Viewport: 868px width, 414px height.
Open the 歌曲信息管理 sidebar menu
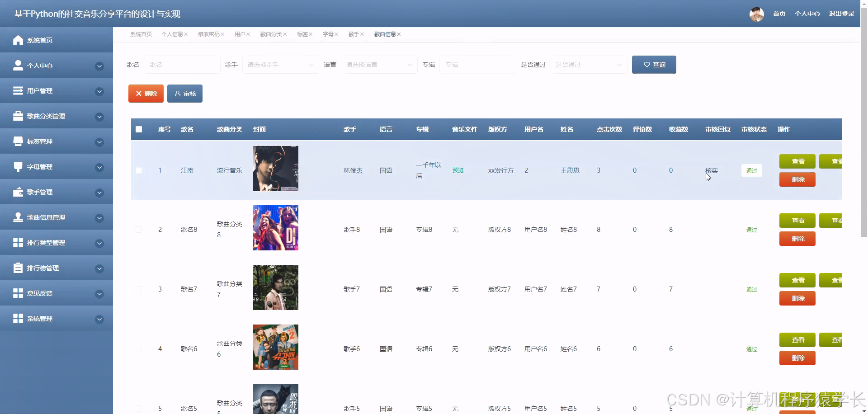tap(57, 217)
